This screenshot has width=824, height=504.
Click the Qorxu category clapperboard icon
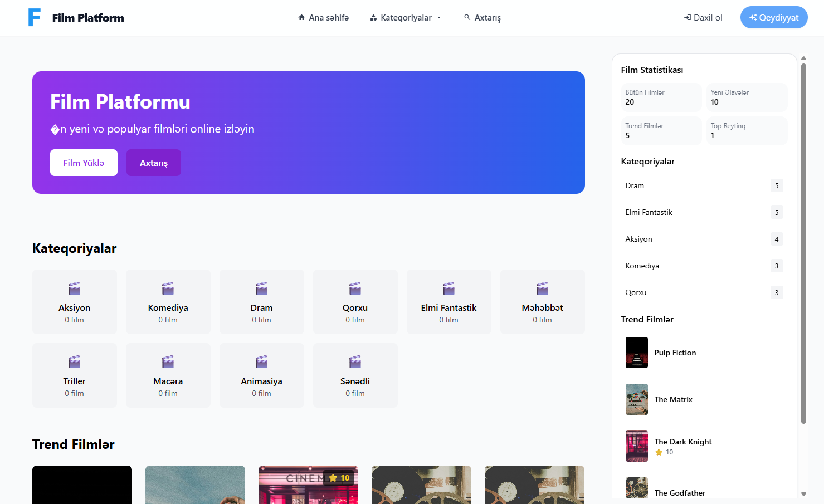pos(355,288)
